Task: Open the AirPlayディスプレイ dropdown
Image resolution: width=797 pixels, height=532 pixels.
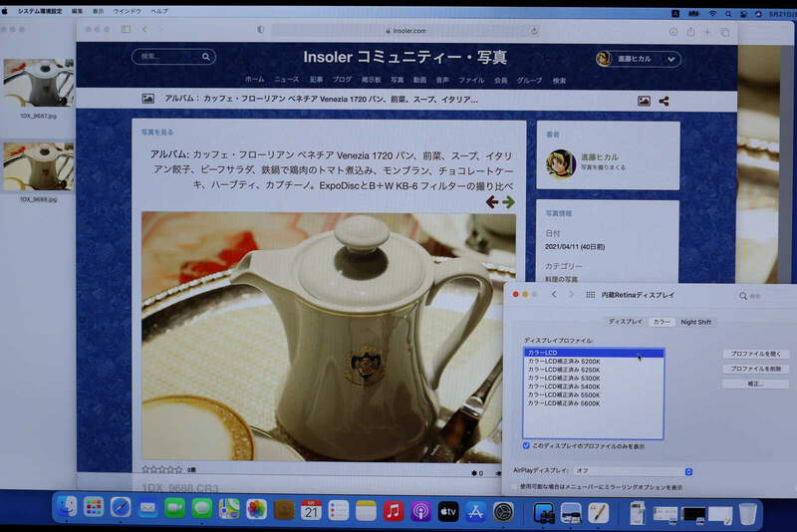Action: coord(632,470)
